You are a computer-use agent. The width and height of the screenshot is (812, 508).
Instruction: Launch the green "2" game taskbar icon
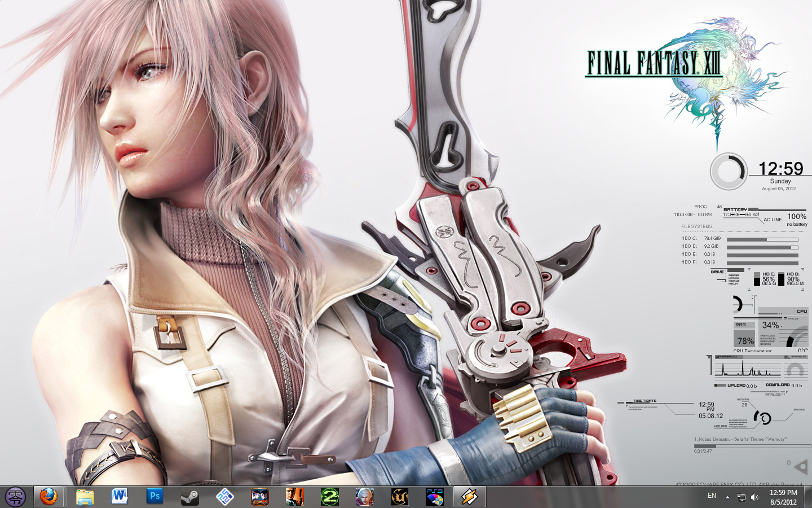[329, 497]
